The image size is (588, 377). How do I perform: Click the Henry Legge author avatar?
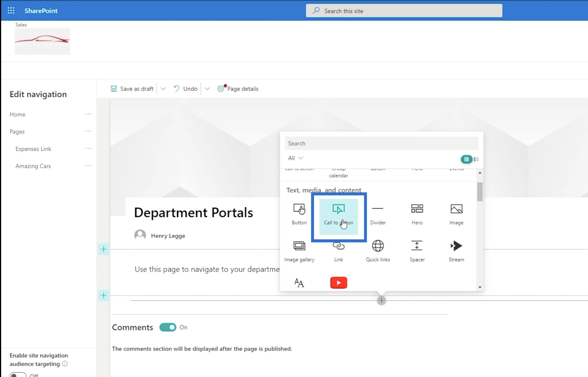(140, 235)
